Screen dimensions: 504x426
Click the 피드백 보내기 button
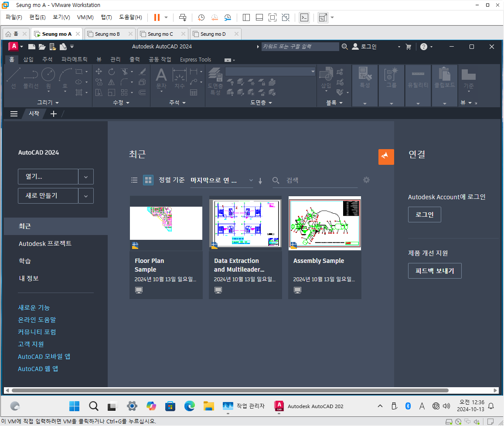point(435,271)
